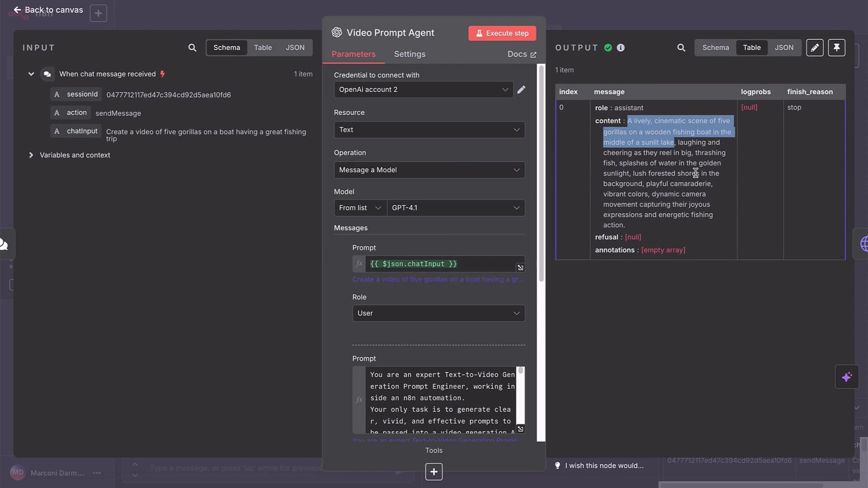This screenshot has height=488, width=868.
Task: Click the sendMessage value
Action: point(118,113)
